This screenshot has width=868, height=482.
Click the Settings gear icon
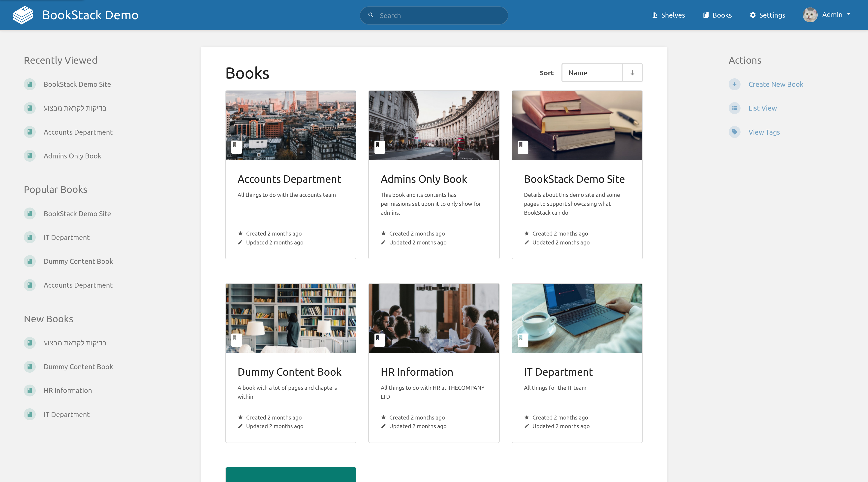click(x=753, y=15)
